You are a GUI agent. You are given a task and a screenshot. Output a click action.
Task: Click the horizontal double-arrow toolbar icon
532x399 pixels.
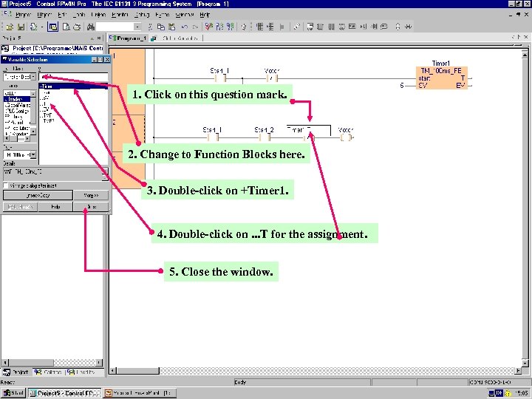409,27
